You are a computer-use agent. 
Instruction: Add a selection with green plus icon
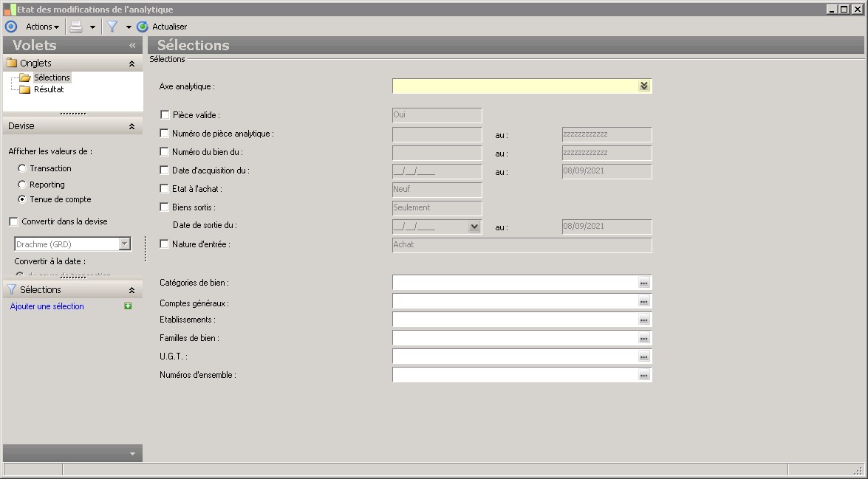pyautogui.click(x=128, y=306)
